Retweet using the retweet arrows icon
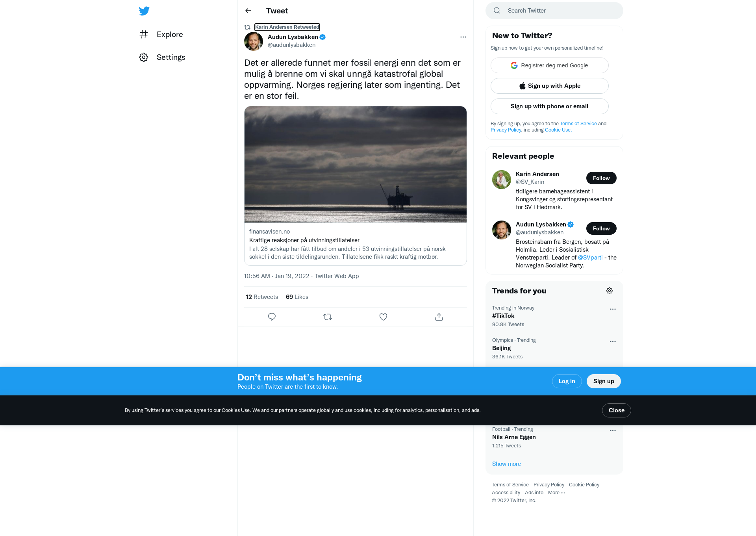The height and width of the screenshot is (536, 756). tap(328, 317)
